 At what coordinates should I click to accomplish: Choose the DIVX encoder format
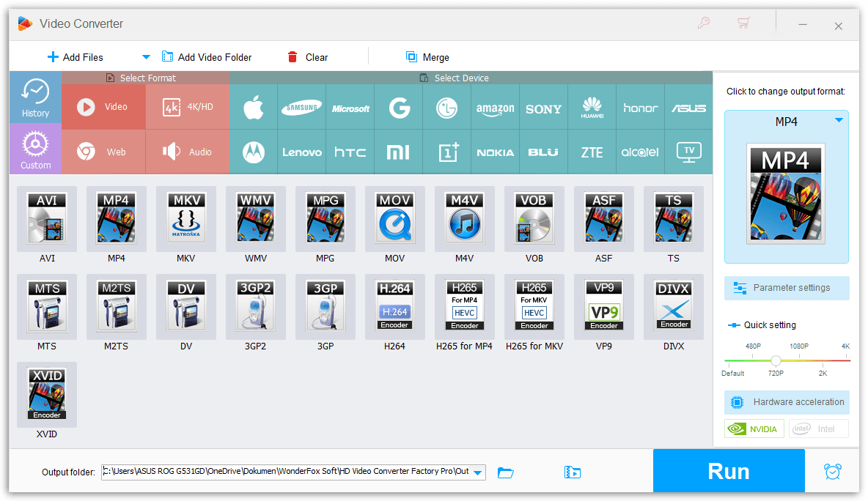(674, 307)
